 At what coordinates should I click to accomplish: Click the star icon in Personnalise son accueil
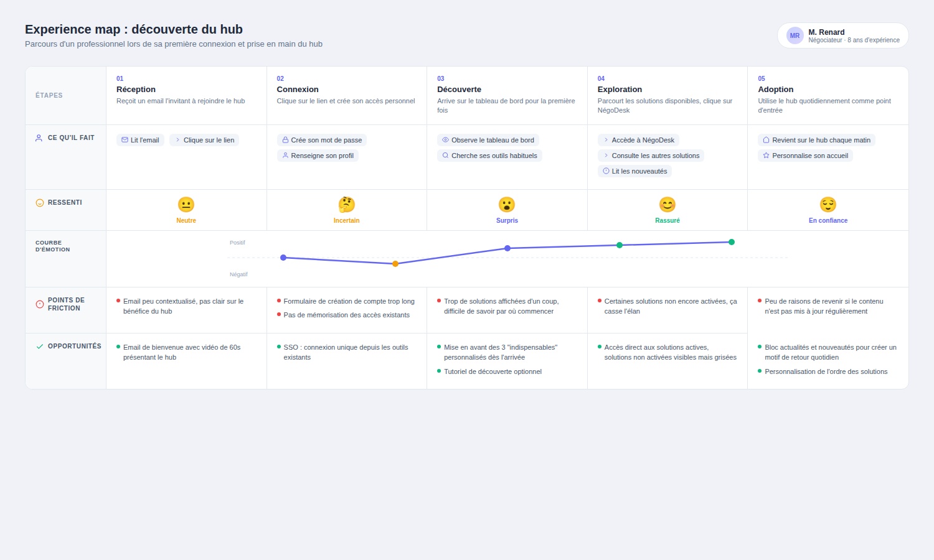pos(766,156)
